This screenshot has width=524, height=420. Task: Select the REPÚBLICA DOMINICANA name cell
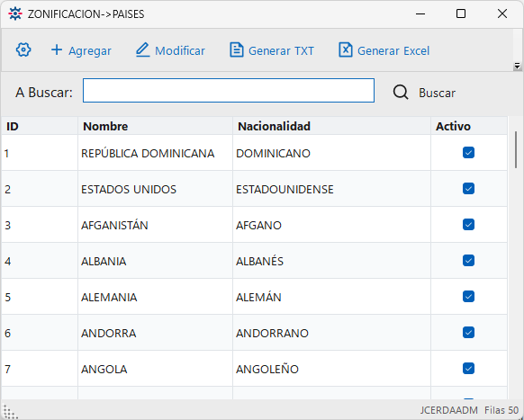point(156,153)
